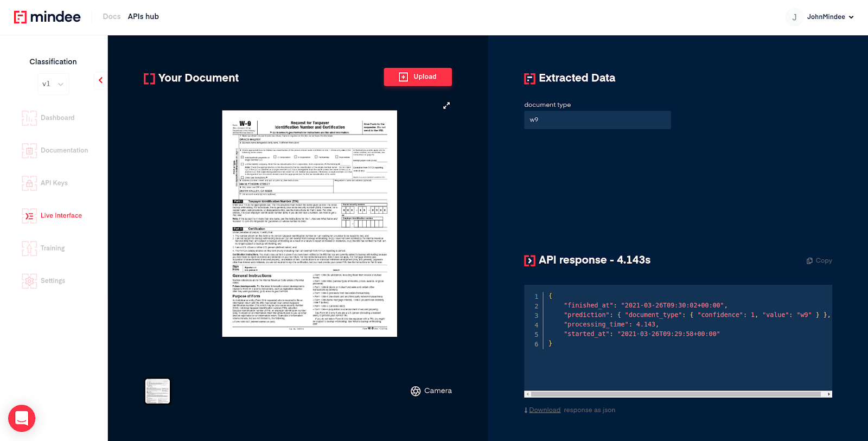Click the document type field showing w9
Viewport: 868px width, 441px height.
coord(597,120)
